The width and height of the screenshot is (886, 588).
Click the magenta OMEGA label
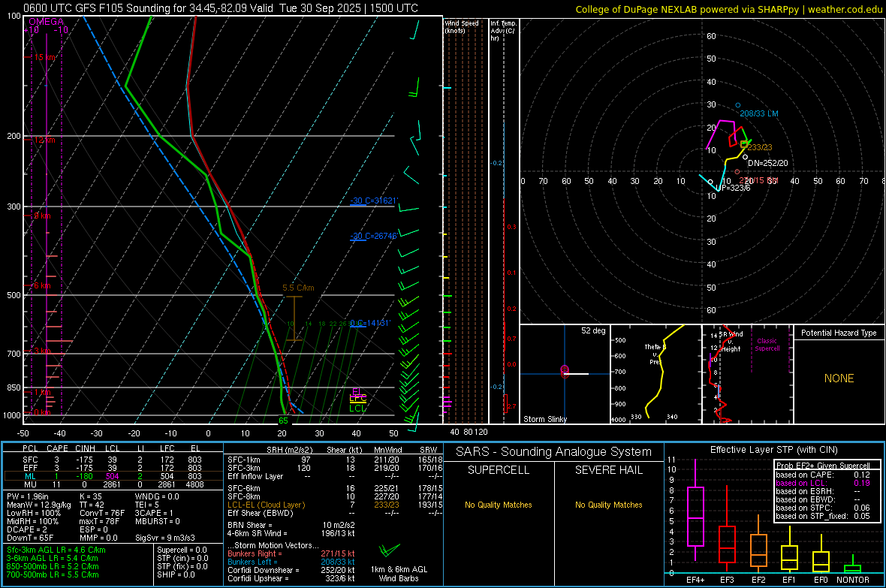click(x=46, y=22)
